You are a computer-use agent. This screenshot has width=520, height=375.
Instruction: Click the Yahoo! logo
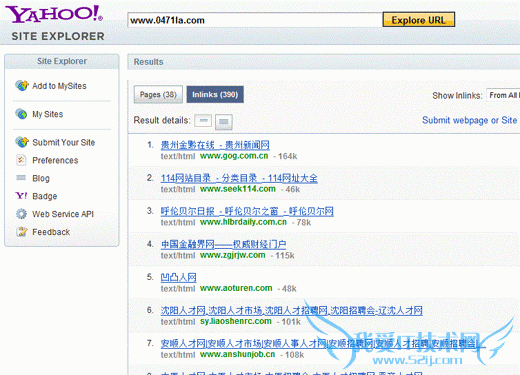(54, 15)
